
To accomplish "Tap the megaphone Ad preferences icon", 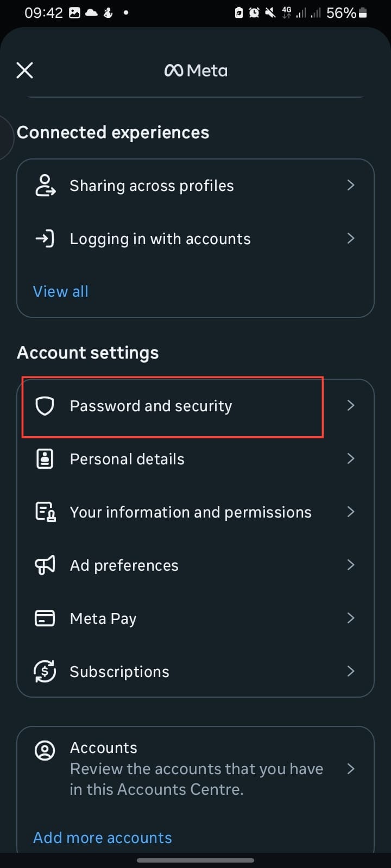I will [x=45, y=565].
